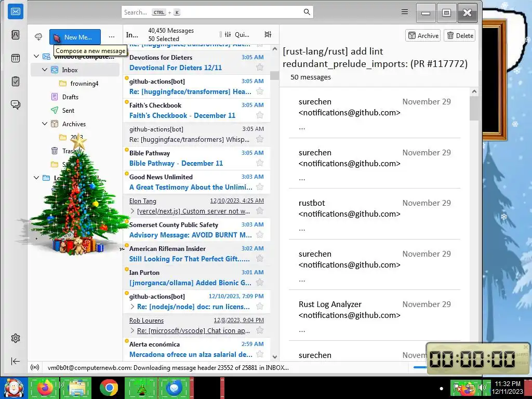532x399 pixels.
Task: Open the Calendar space
Action: 16,58
